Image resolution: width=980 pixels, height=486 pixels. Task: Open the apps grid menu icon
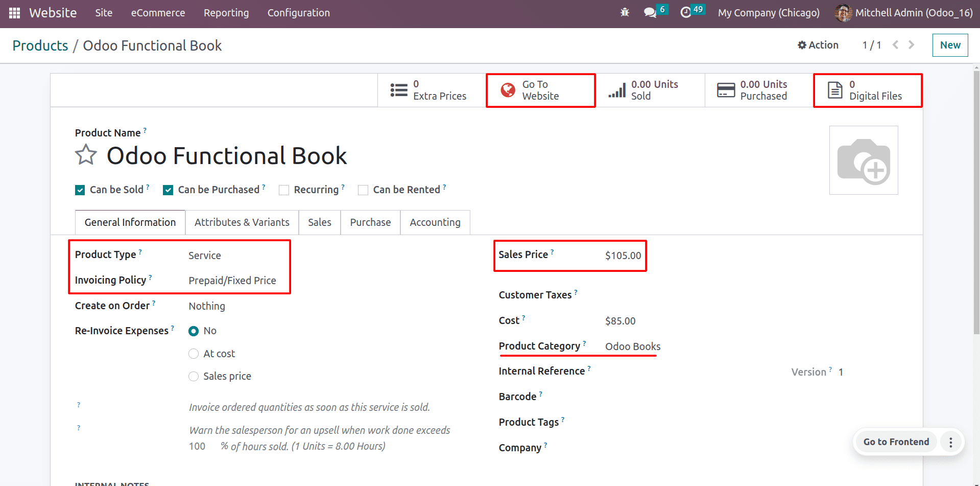point(14,13)
